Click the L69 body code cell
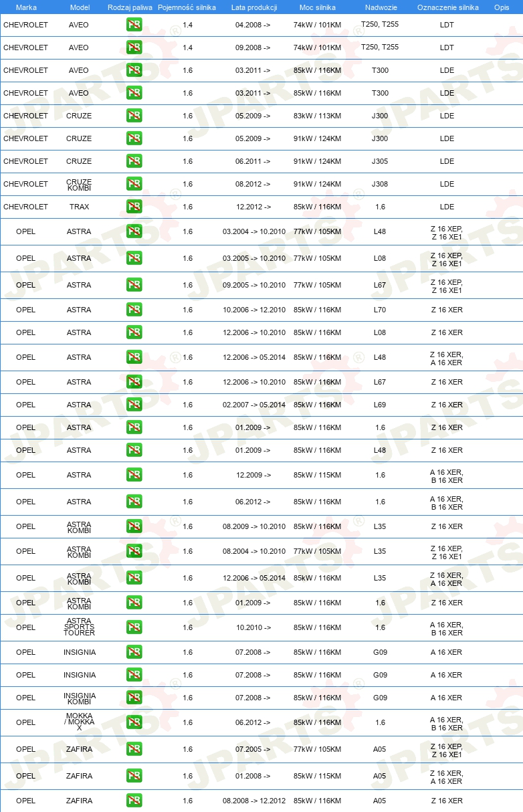523x812 pixels. tap(380, 405)
